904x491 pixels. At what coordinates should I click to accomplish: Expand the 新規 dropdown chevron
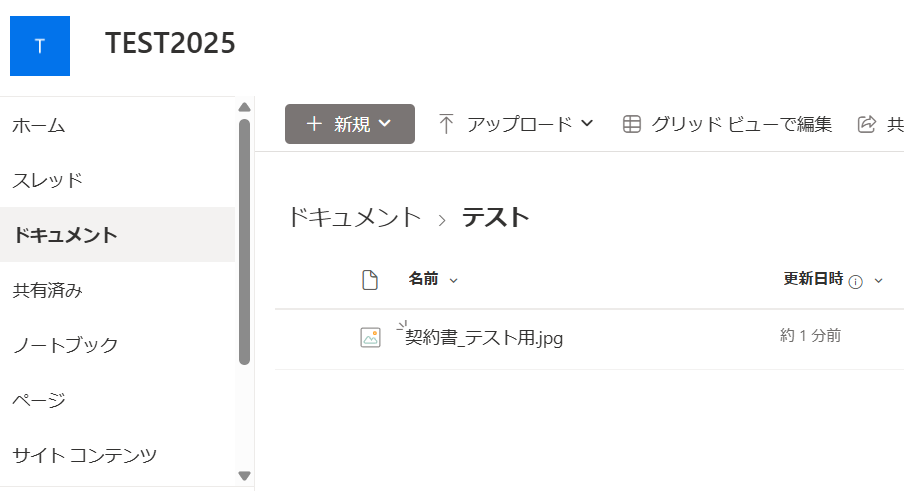[384, 124]
